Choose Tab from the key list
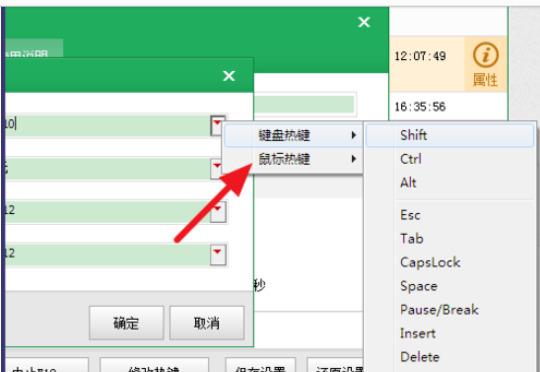 click(450, 239)
